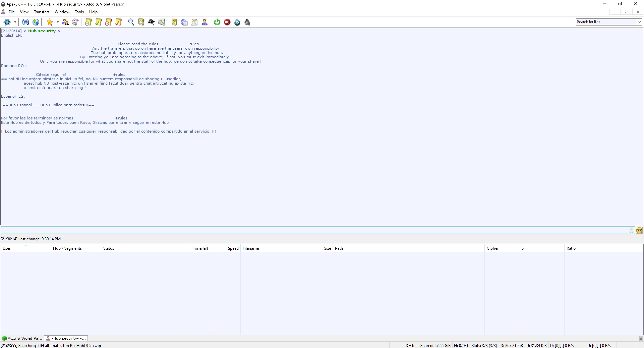Expand the Public Hubs dropdown arrow

click(x=15, y=22)
